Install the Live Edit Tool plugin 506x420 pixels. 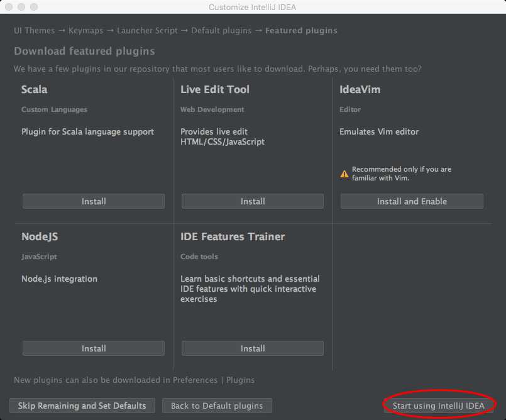252,201
